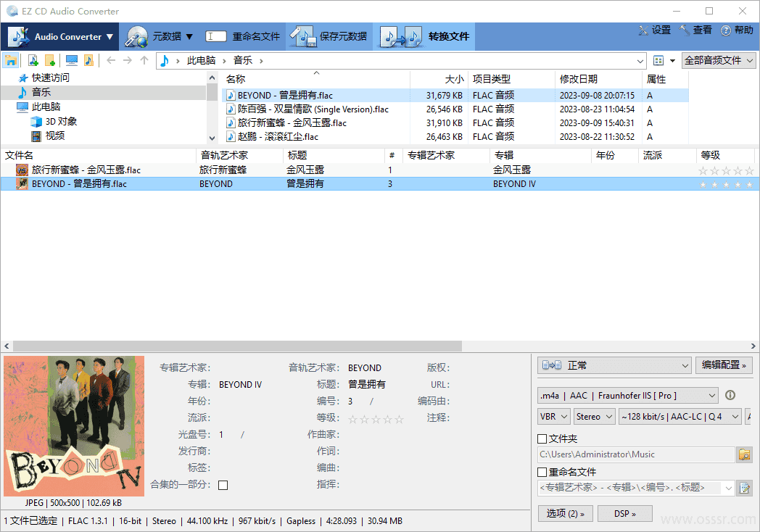Select 快速访问 in folder tree
This screenshot has width=760, height=532.
pos(44,78)
